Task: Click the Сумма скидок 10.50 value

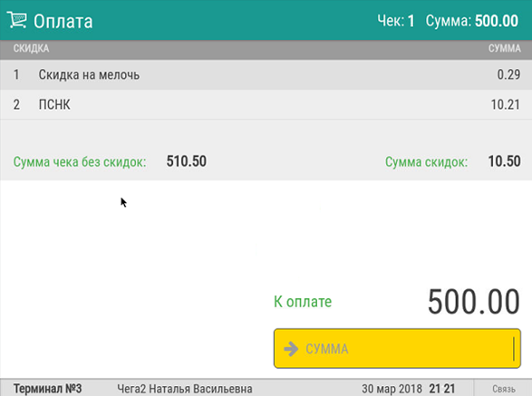Action: tap(504, 161)
